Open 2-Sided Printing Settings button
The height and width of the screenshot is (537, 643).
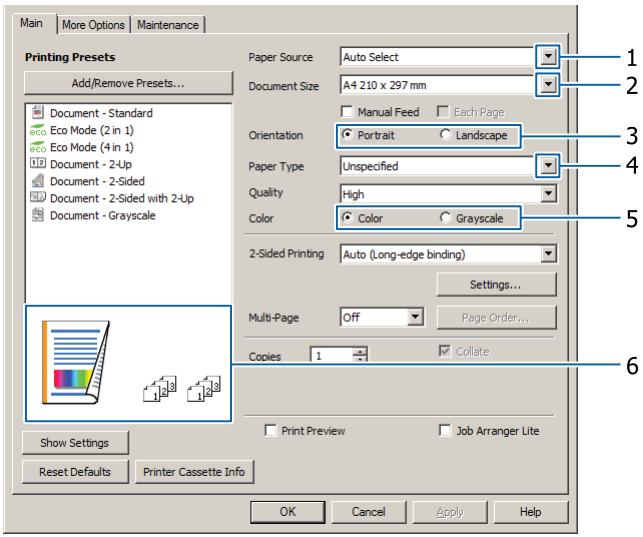(497, 284)
